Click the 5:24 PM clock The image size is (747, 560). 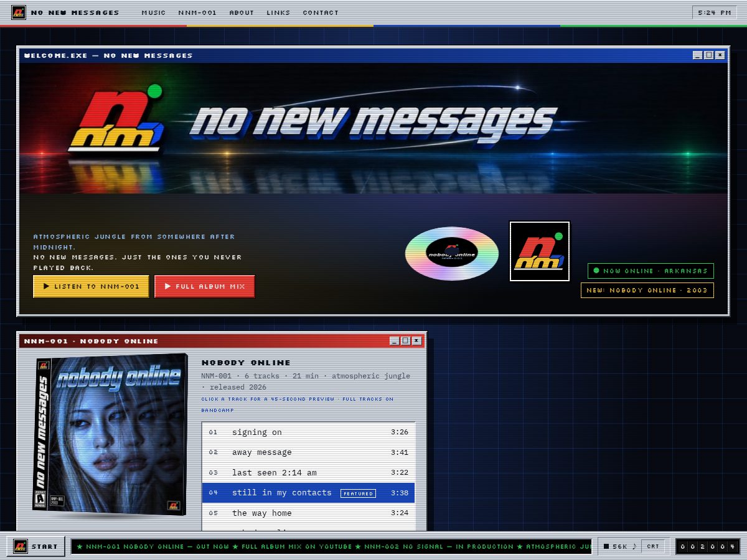pyautogui.click(x=715, y=12)
